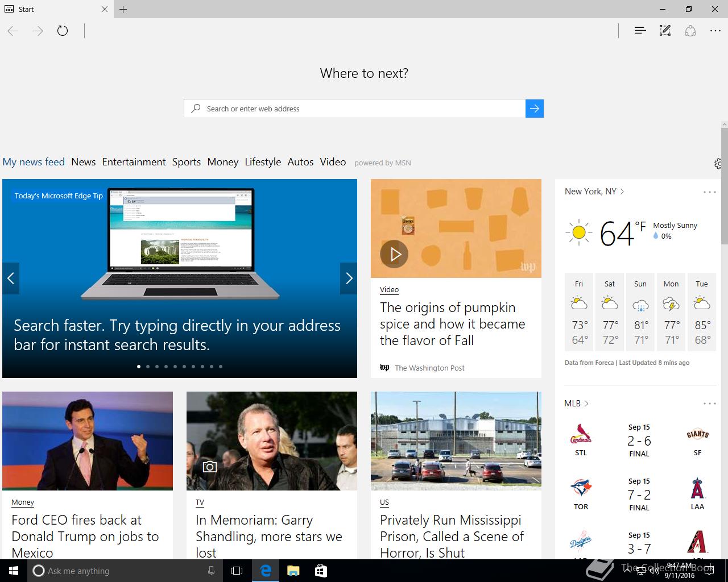728x582 pixels.
Task: Open MLB card options ellipsis
Action: (x=709, y=404)
